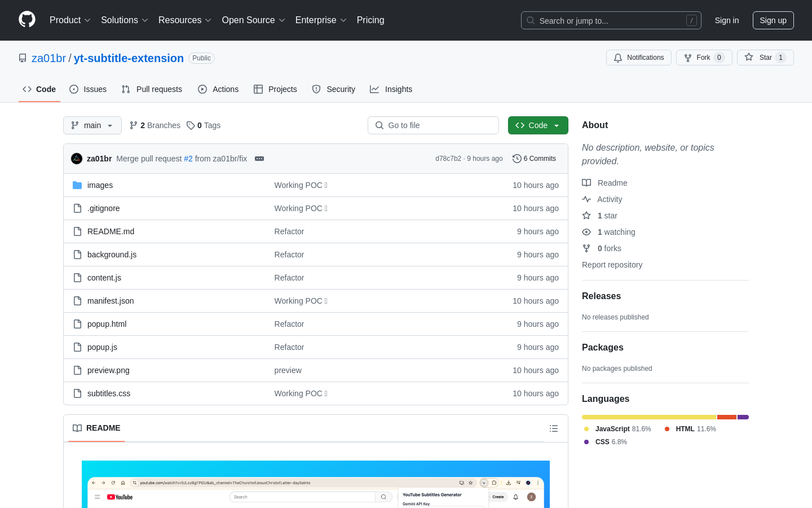Open the preview.png file
Screen dimensions: 812x508
click(x=108, y=370)
